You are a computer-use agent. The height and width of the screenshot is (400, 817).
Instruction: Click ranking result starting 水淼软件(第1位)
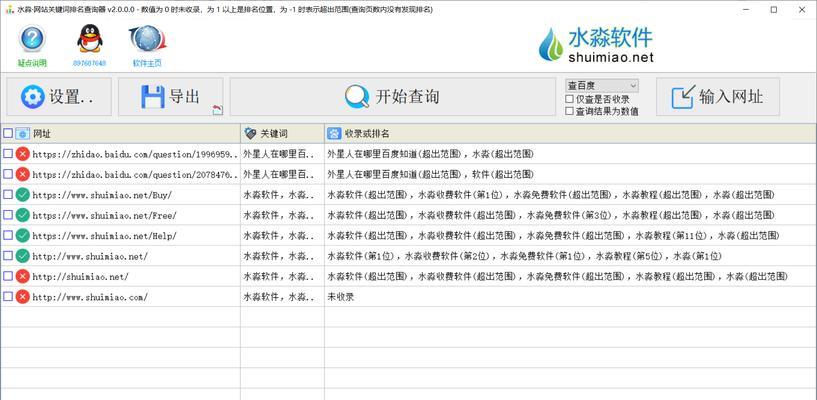point(525,256)
